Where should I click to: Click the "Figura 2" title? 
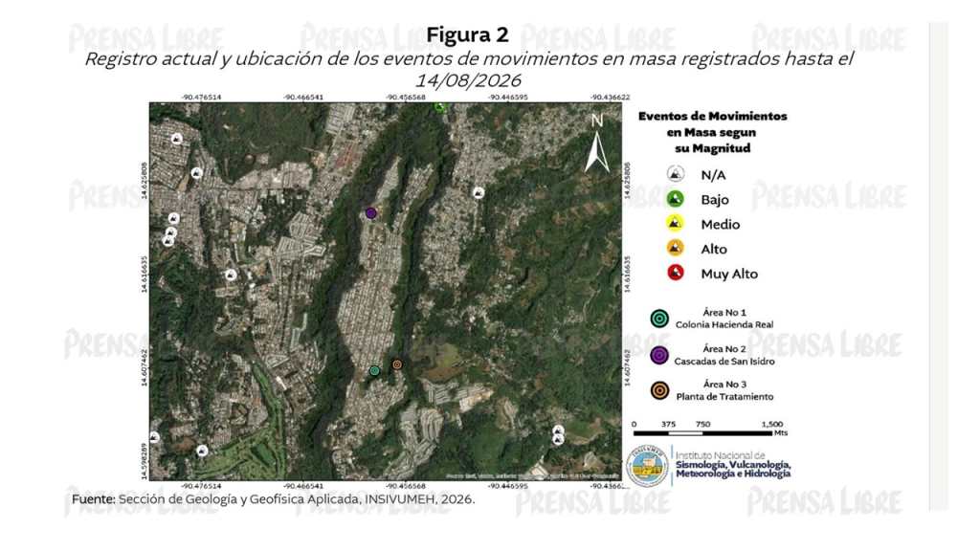(467, 35)
